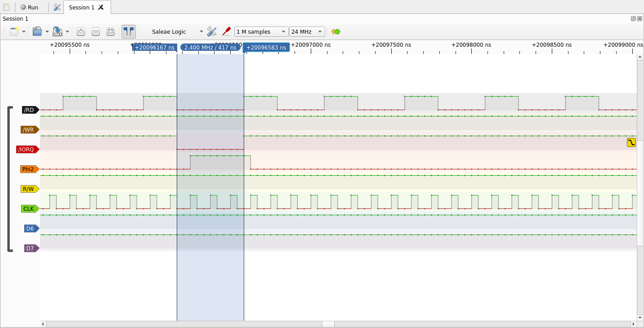This screenshot has height=328, width=644.
Task: Click the toolbar drag handle before new view
Action: tap(5, 31)
